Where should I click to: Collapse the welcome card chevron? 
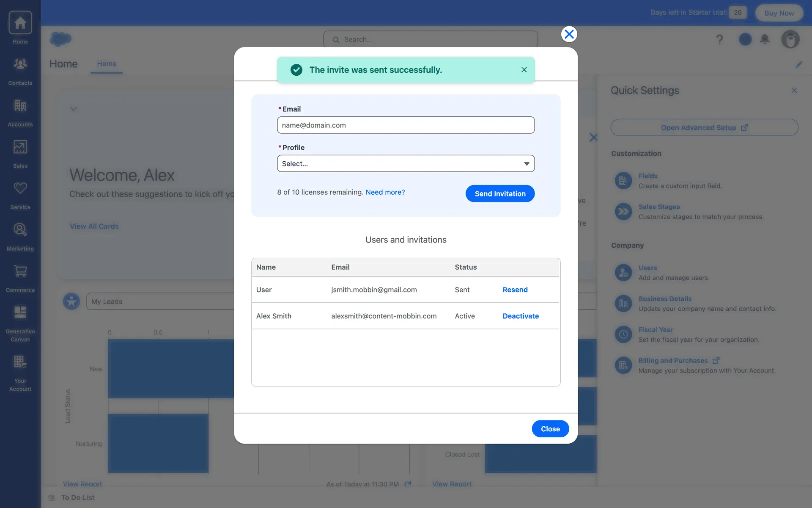[74, 109]
